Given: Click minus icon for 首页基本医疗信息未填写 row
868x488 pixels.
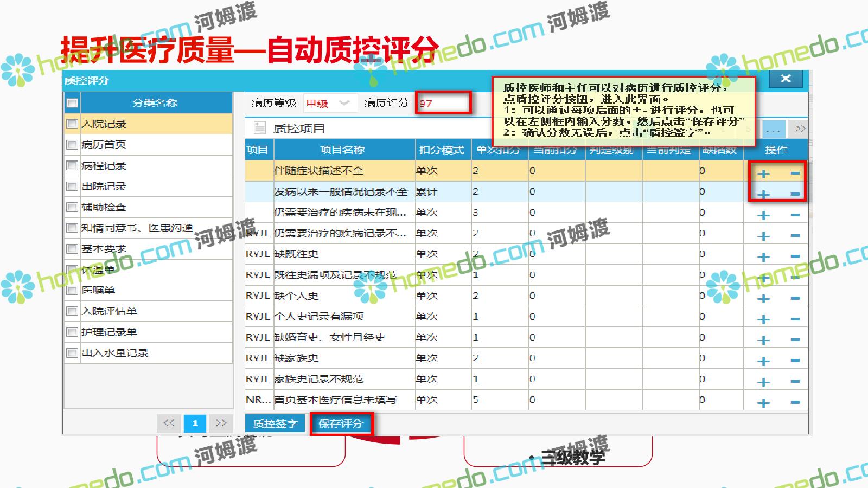Looking at the screenshot, I should pos(795,402).
